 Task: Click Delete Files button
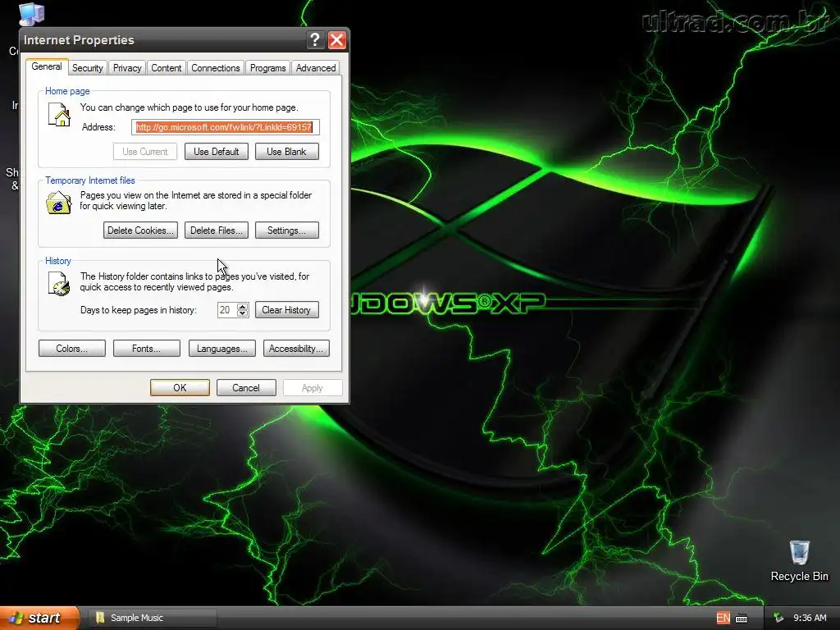(x=217, y=231)
